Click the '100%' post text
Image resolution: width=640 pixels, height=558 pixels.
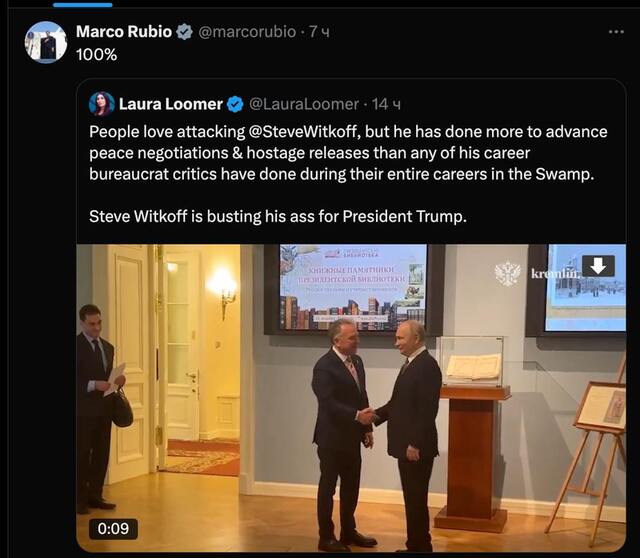(x=96, y=55)
